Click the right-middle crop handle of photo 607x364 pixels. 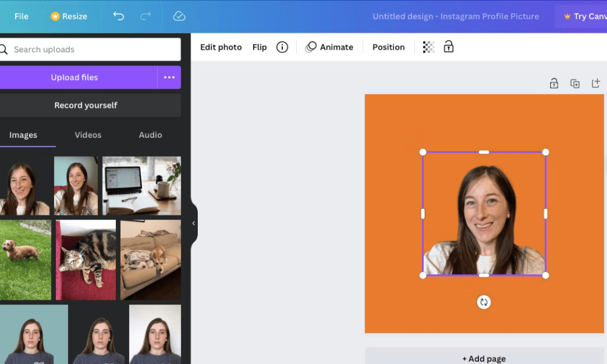[x=546, y=214]
